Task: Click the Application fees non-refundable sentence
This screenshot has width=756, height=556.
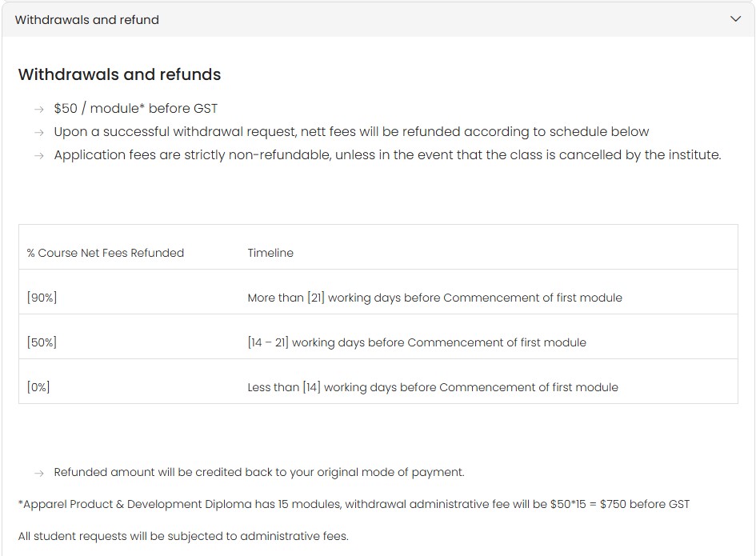Action: pos(388,155)
